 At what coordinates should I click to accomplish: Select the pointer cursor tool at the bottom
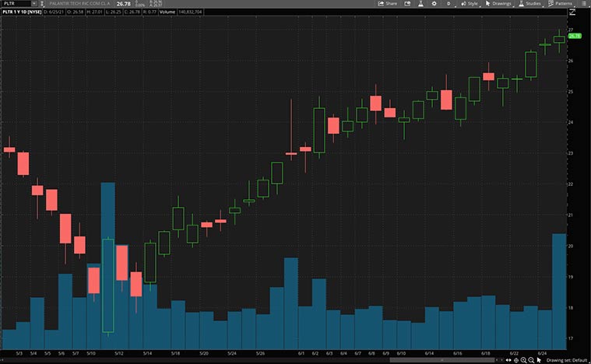tap(539, 360)
